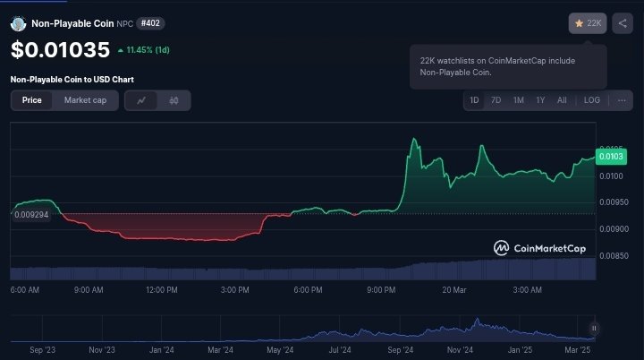
Task: Click the Non-Playable Coin logo icon
Action: coord(18,24)
